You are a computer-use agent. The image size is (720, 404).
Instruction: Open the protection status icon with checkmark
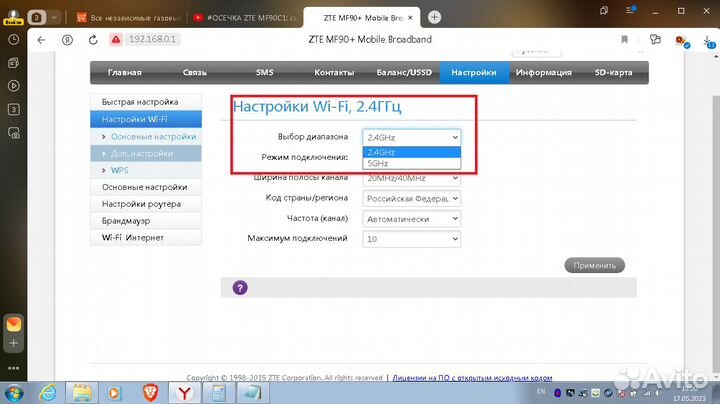682,41
